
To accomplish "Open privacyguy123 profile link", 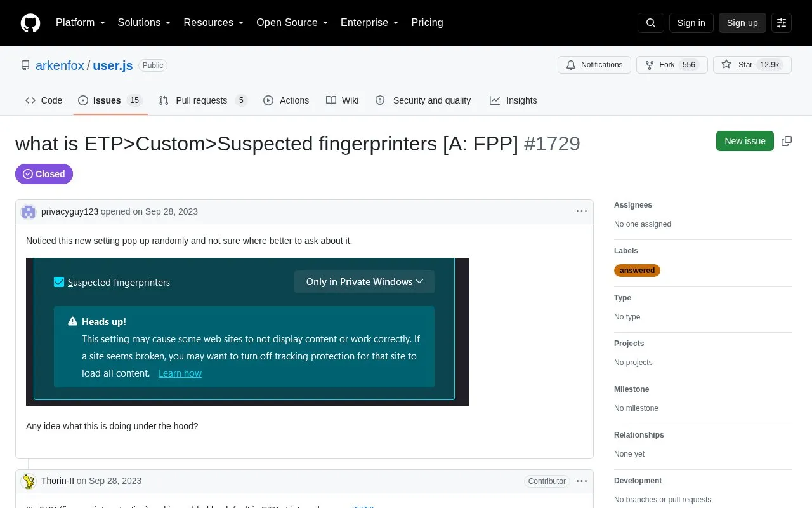I will tap(70, 211).
